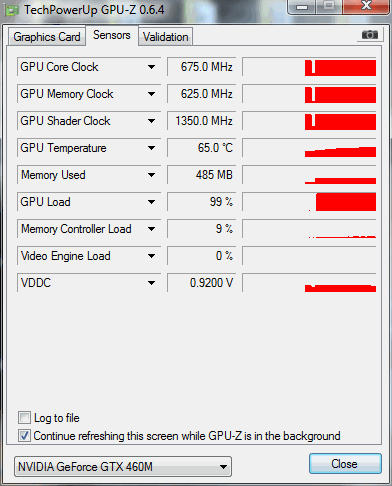Image resolution: width=392 pixels, height=486 pixels.
Task: Click the GPU Load history graph
Action: (x=309, y=202)
